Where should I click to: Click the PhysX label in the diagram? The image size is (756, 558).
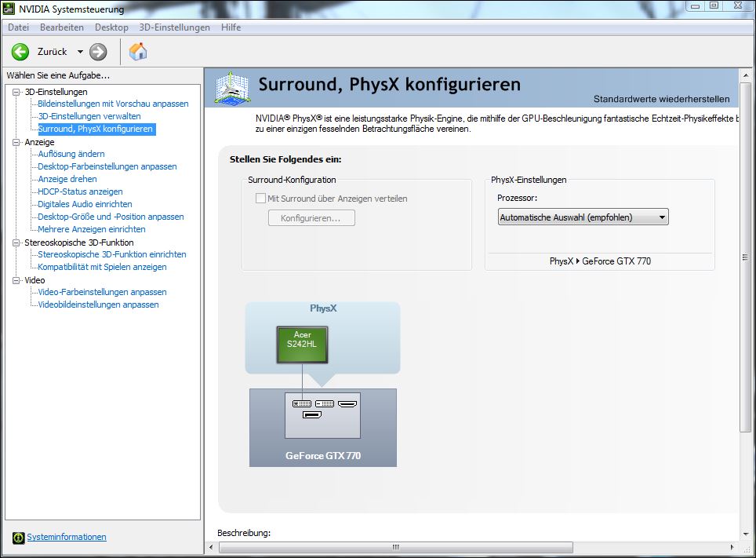323,308
